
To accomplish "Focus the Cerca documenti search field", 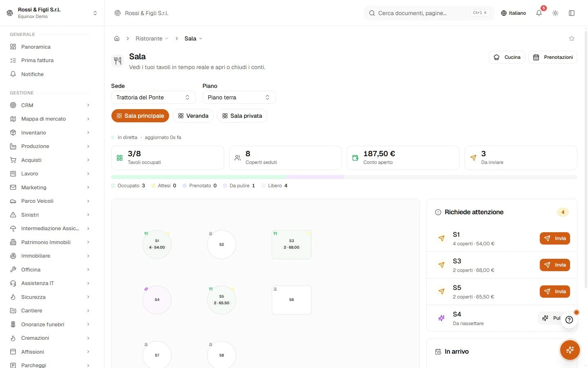I will pos(429,13).
